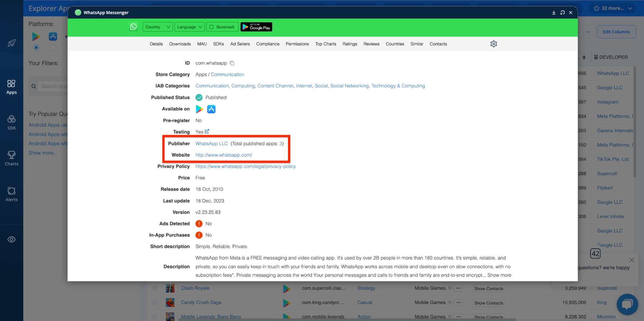Screen dimensions: 644x321
Task: Open the Similar tab
Action: click(417, 44)
